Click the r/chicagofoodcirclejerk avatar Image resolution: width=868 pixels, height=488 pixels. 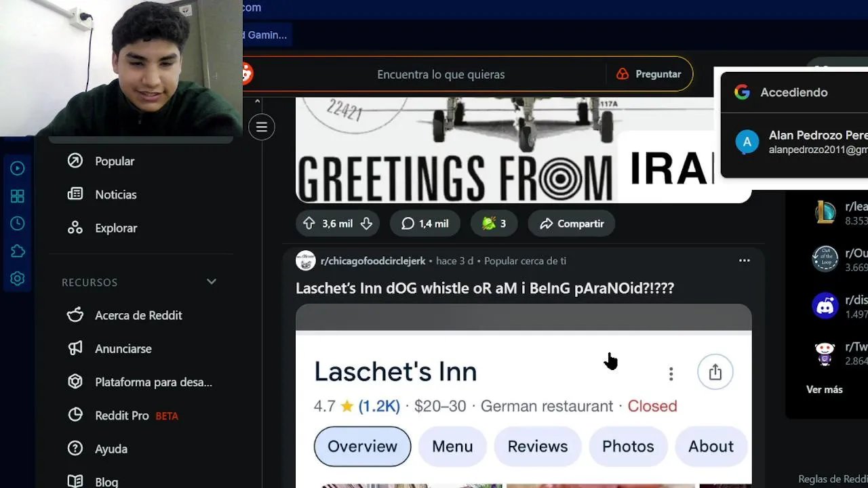click(306, 260)
